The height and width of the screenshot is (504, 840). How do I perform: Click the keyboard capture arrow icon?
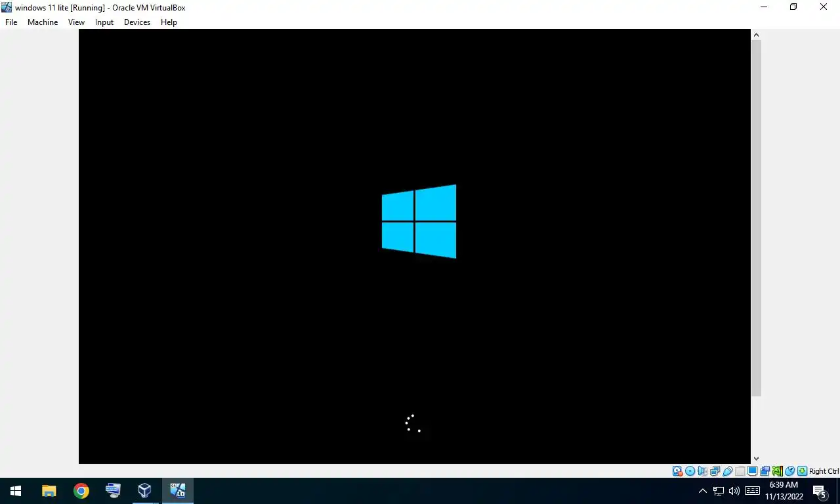tap(802, 471)
